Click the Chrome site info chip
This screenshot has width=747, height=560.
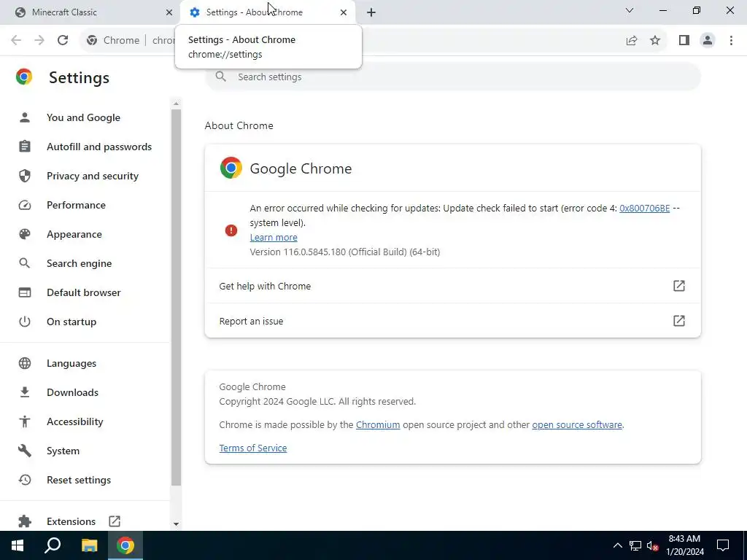tap(113, 41)
